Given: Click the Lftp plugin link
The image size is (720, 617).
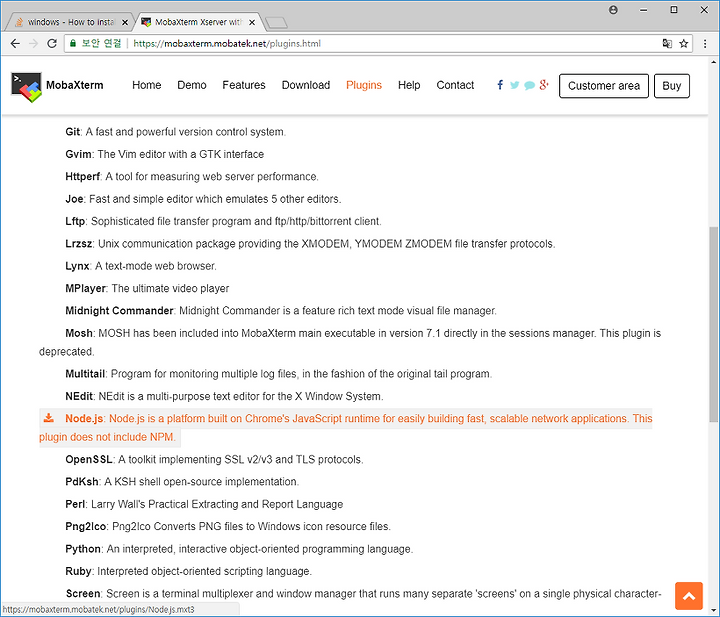Looking at the screenshot, I should [x=223, y=221].
